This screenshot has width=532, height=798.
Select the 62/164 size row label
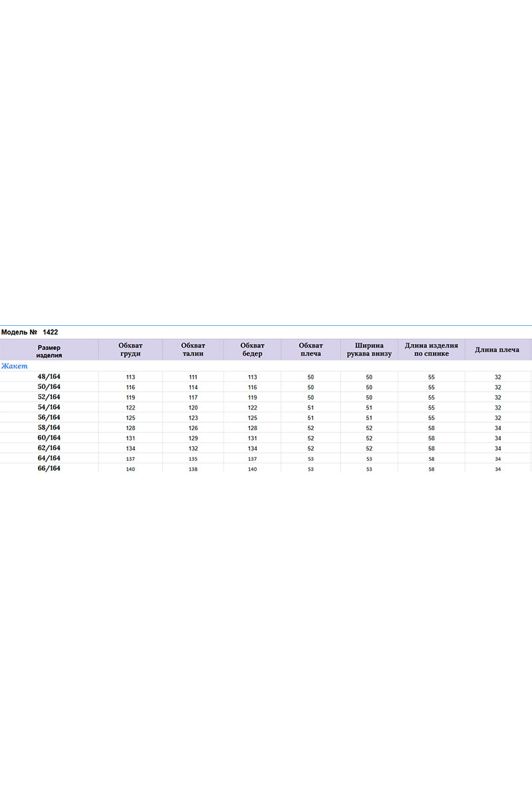[49, 448]
